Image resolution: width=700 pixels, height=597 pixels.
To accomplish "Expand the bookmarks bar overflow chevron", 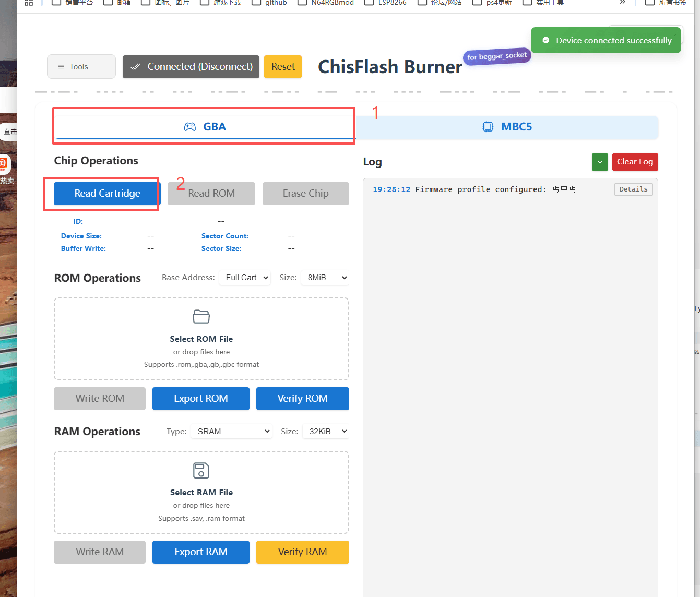I will pyautogui.click(x=622, y=3).
